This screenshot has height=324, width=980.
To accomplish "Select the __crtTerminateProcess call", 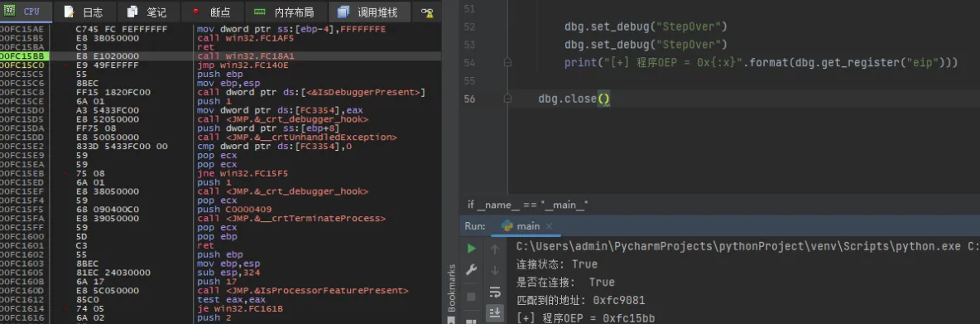I will click(291, 218).
